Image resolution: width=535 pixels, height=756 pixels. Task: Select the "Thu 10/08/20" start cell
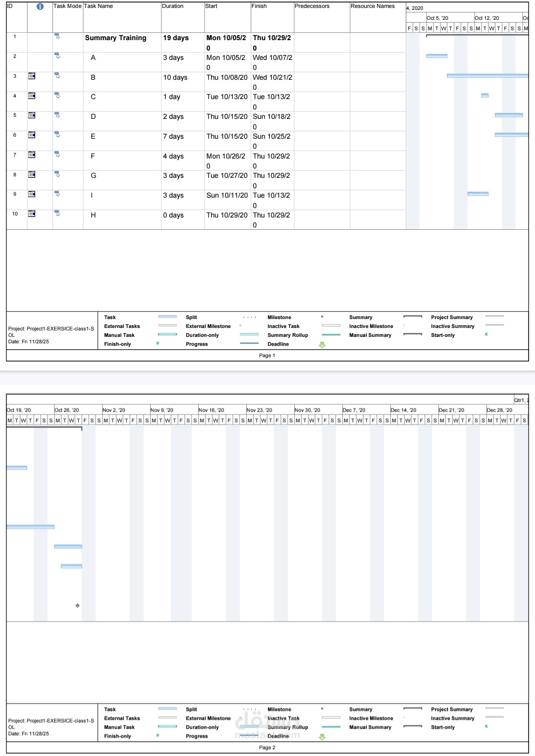[x=227, y=82]
